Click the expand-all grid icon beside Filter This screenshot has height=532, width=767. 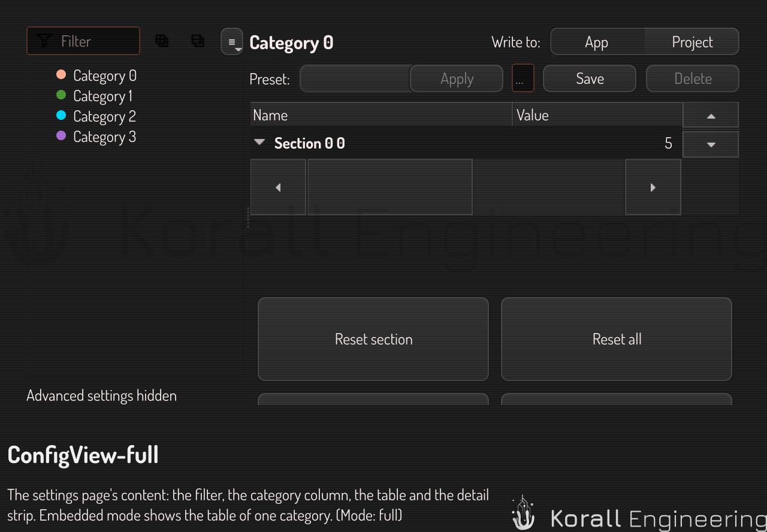point(161,41)
